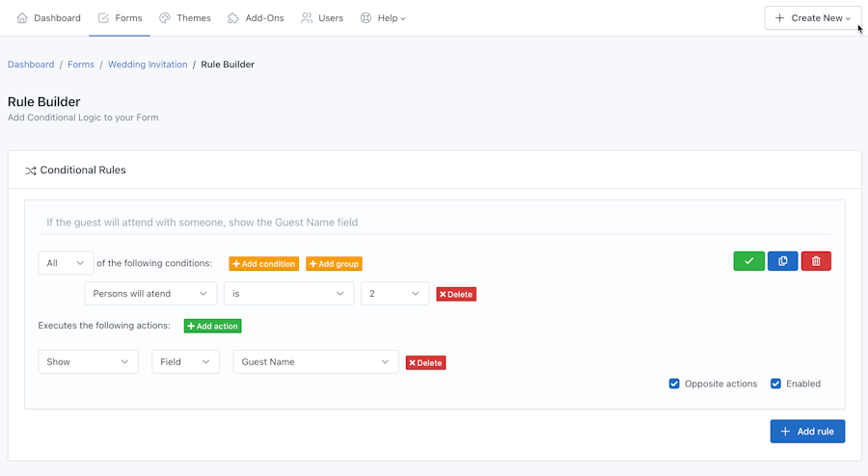Click the Conditional Rules shuffle icon
The width and height of the screenshot is (868, 476).
point(31,171)
